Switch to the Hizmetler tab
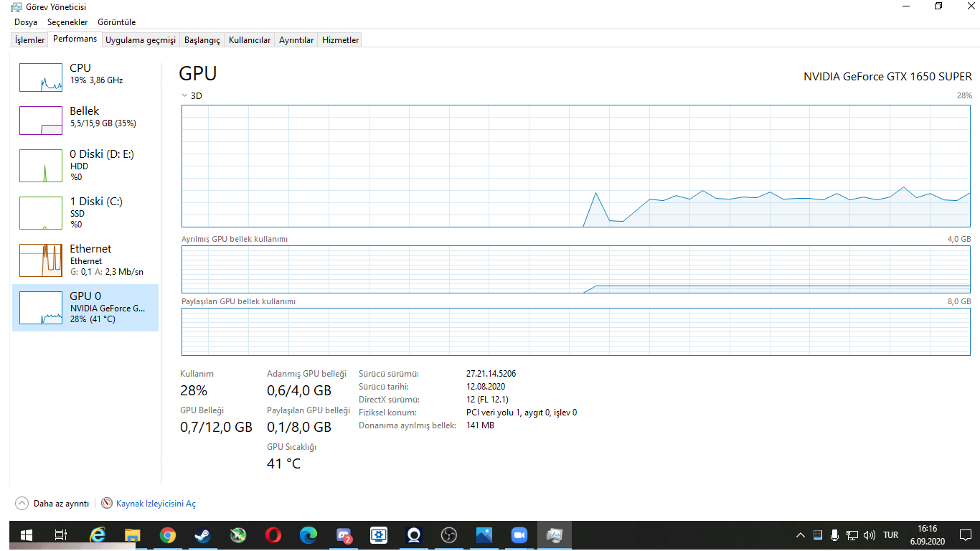Image resolution: width=980 pixels, height=551 pixels. 340,40
